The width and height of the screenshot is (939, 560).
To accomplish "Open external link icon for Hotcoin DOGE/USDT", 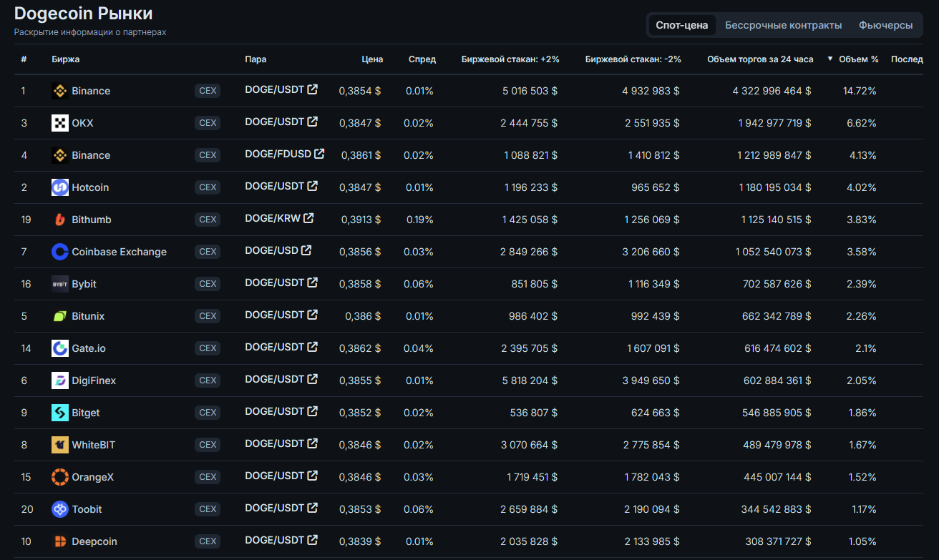I will click(x=313, y=186).
